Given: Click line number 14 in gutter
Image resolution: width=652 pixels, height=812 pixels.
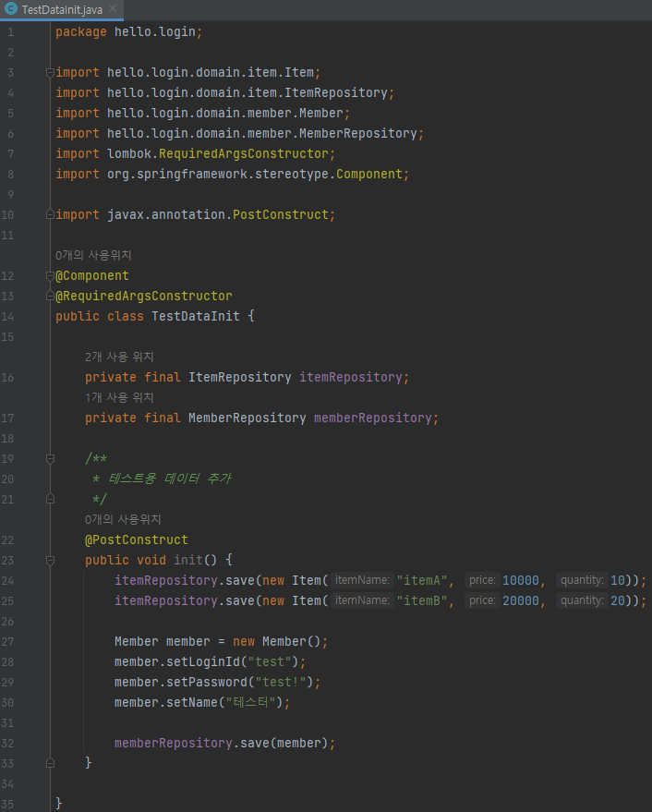Looking at the screenshot, I should [x=7, y=317].
